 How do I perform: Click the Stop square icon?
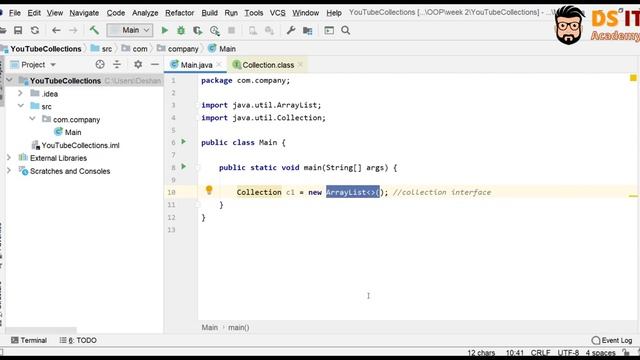point(231,30)
